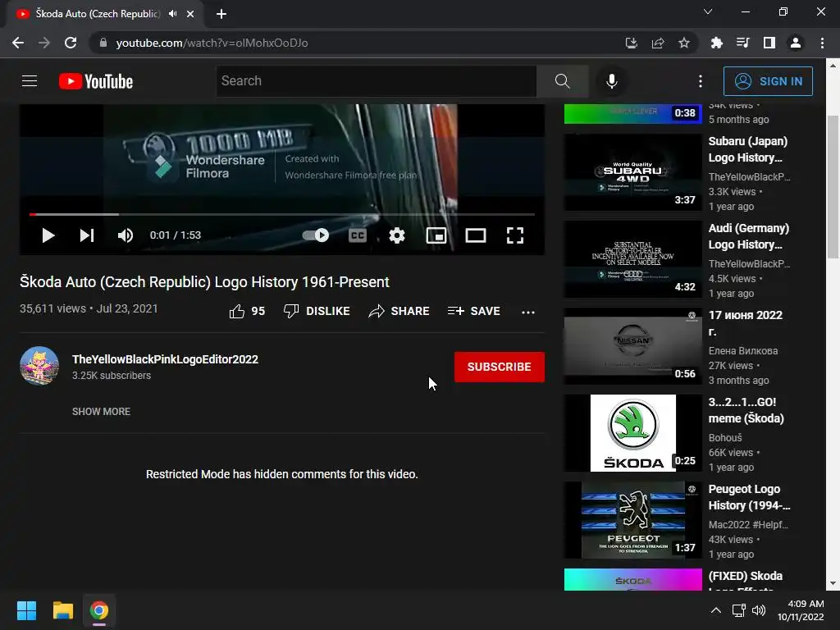Click Chrome icon in taskbar
840x630 pixels.
click(x=99, y=610)
